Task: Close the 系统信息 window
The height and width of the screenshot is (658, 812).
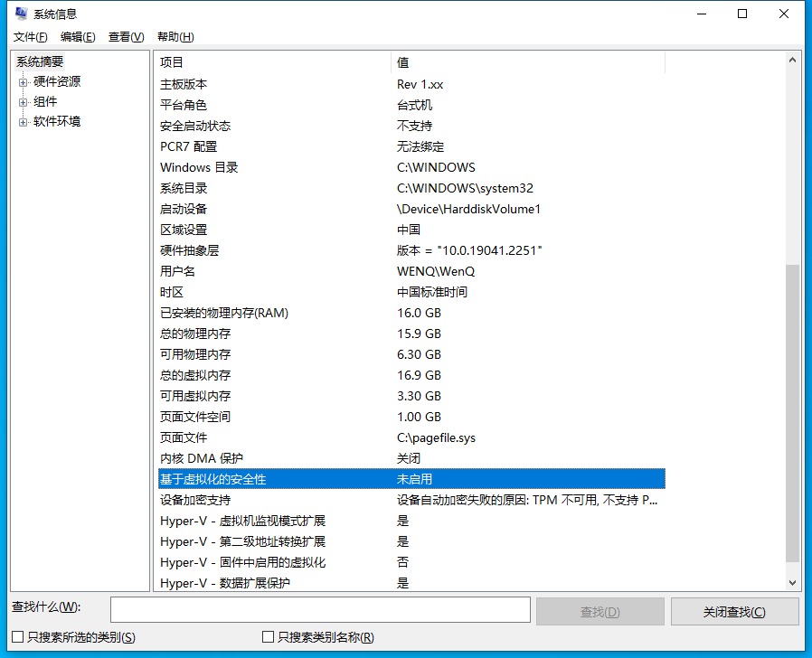Action: pos(784,14)
